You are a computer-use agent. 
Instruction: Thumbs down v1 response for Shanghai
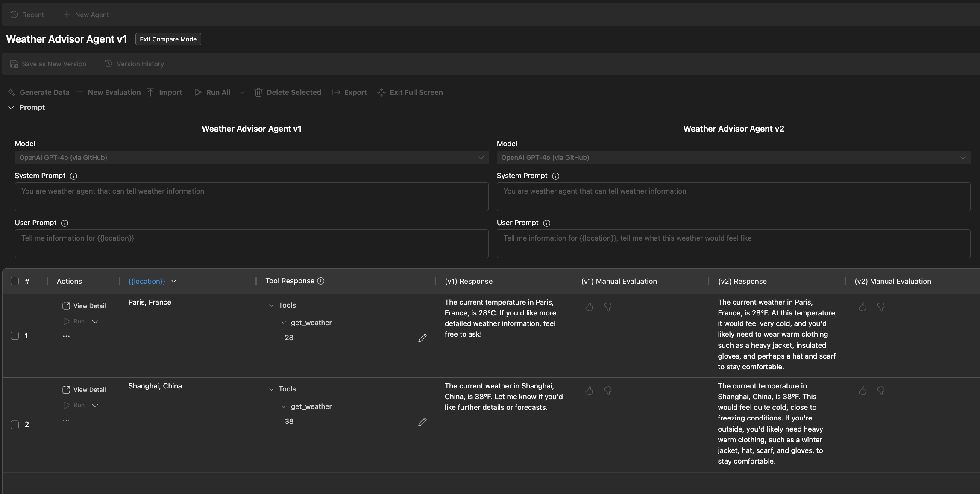pyautogui.click(x=608, y=391)
